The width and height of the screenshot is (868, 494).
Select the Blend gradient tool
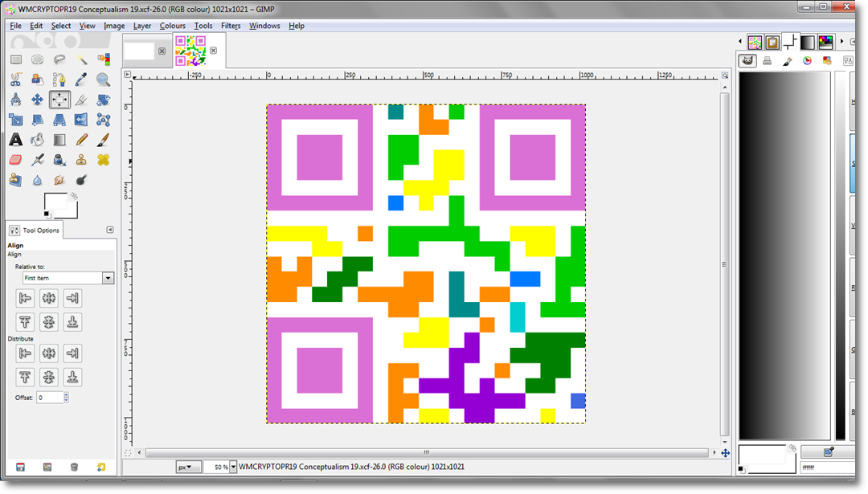pyautogui.click(x=59, y=140)
